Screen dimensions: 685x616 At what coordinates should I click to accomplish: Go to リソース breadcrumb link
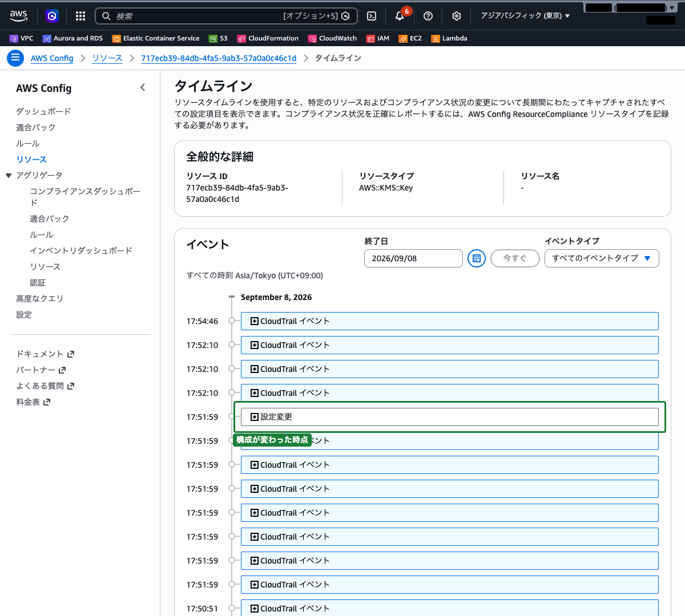point(107,58)
